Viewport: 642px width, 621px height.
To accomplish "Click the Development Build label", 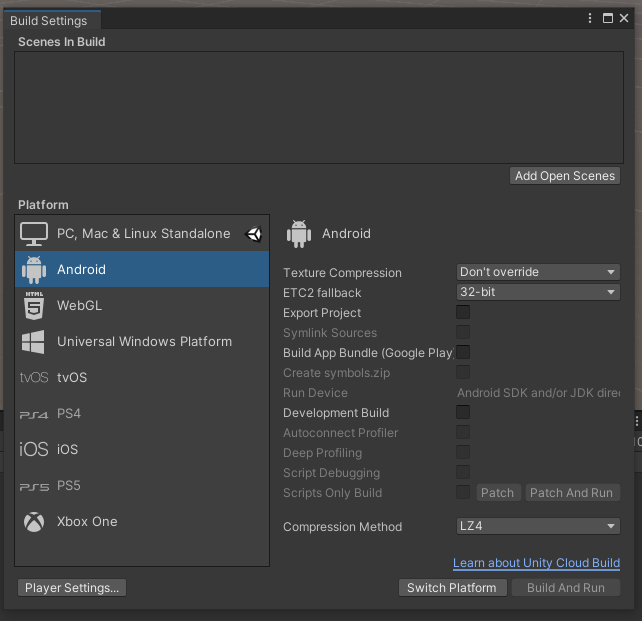I will [336, 413].
